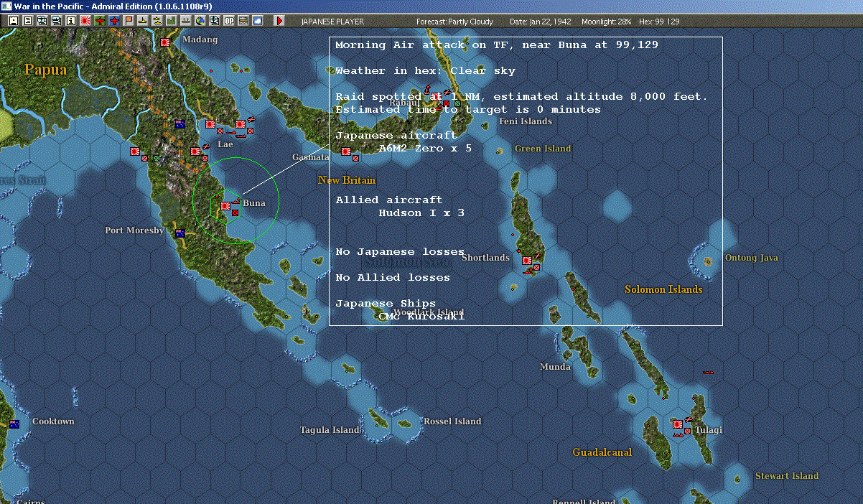Select the Japanese flag icon at Buna
This screenshot has height=504, width=863.
[x=226, y=205]
